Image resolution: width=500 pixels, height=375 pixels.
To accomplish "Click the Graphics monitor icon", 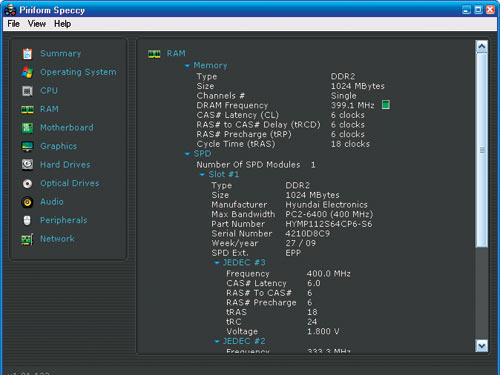I will point(27,146).
